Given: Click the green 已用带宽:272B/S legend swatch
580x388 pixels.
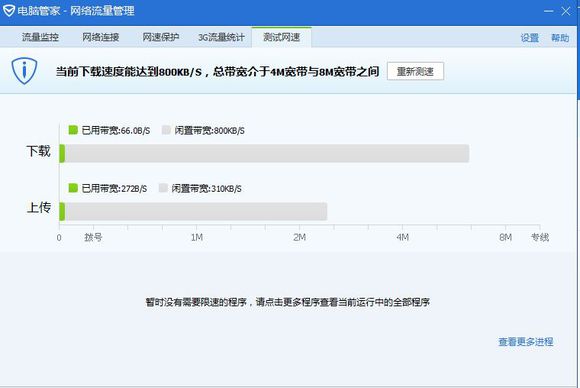Looking at the screenshot, I should pos(73,188).
